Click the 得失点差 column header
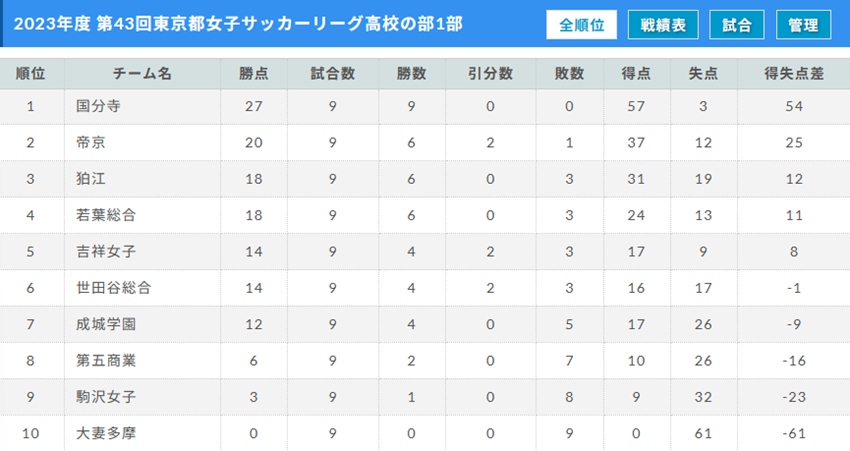 pos(794,74)
